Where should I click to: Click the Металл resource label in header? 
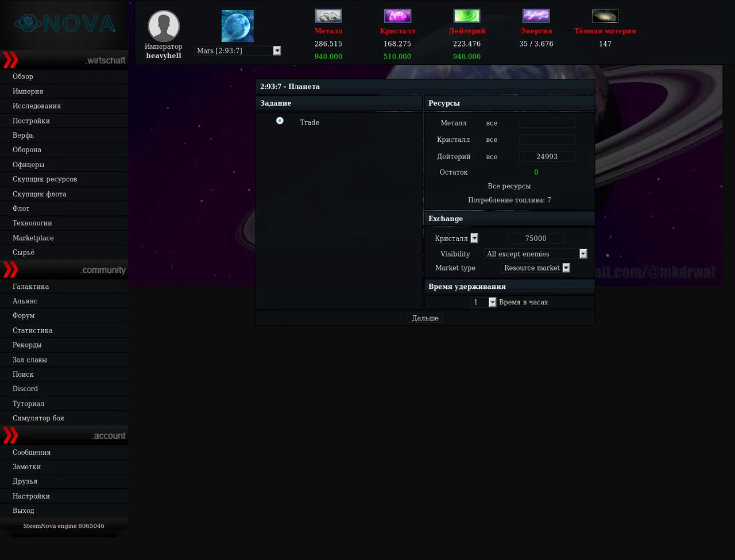click(x=328, y=31)
